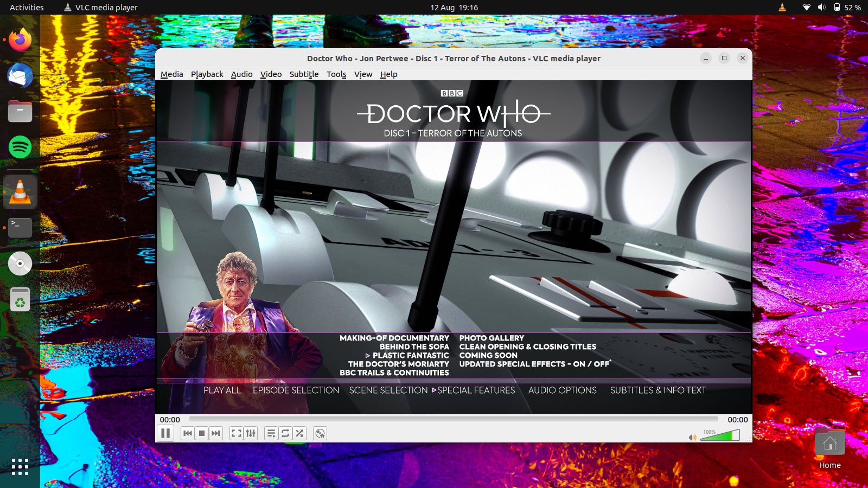Select PLASTIC FANTASTIC feature
The width and height of the screenshot is (868, 488).
point(411,355)
